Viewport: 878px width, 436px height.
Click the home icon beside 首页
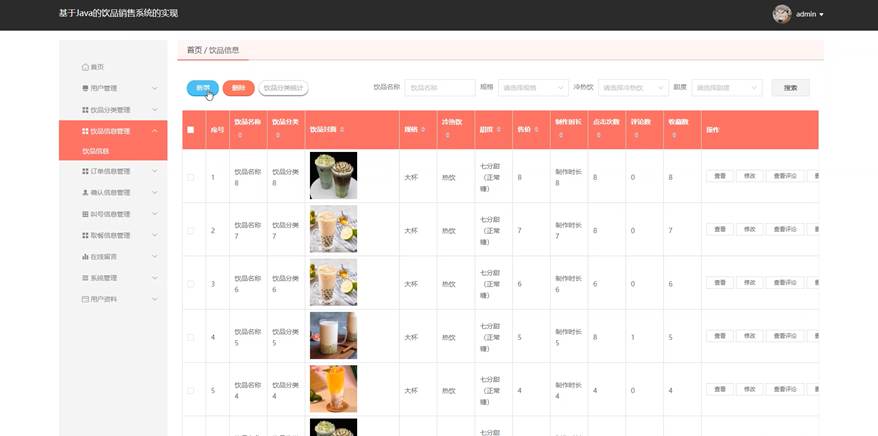(x=85, y=67)
